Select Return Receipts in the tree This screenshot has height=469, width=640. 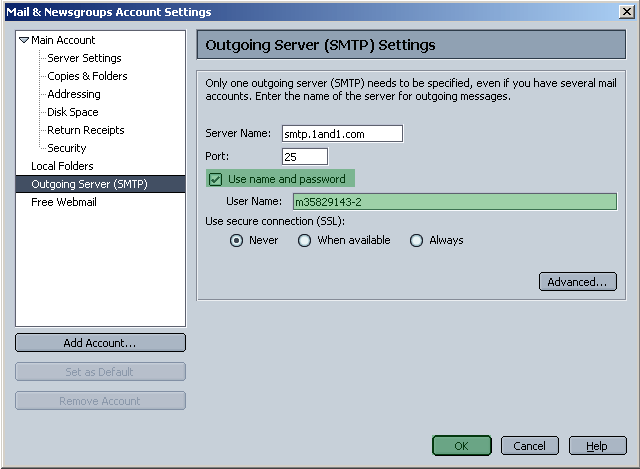[86, 130]
